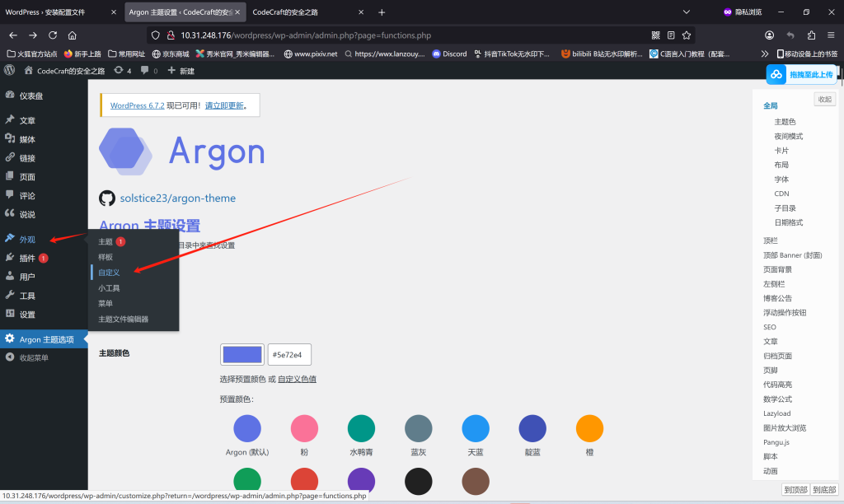
Task: Jump to 顶栏 in the settings index
Action: 771,240
